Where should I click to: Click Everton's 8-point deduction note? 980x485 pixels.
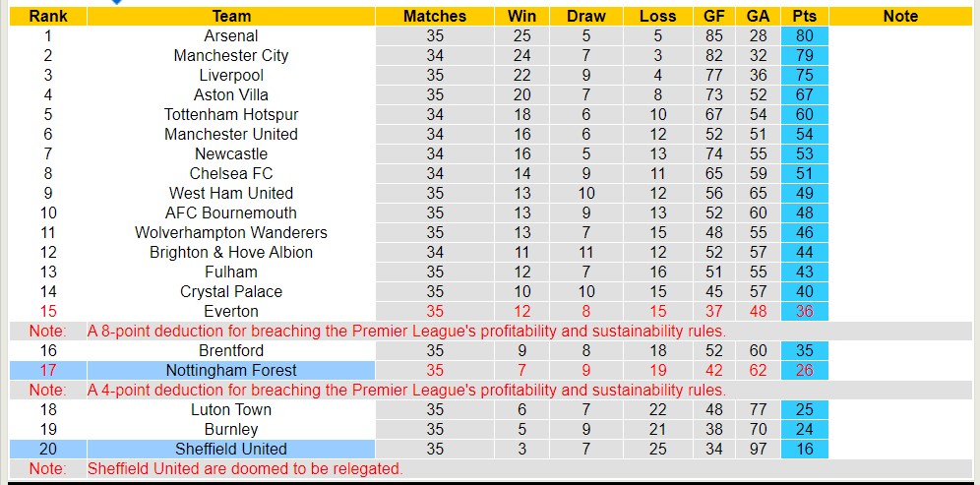pos(406,331)
